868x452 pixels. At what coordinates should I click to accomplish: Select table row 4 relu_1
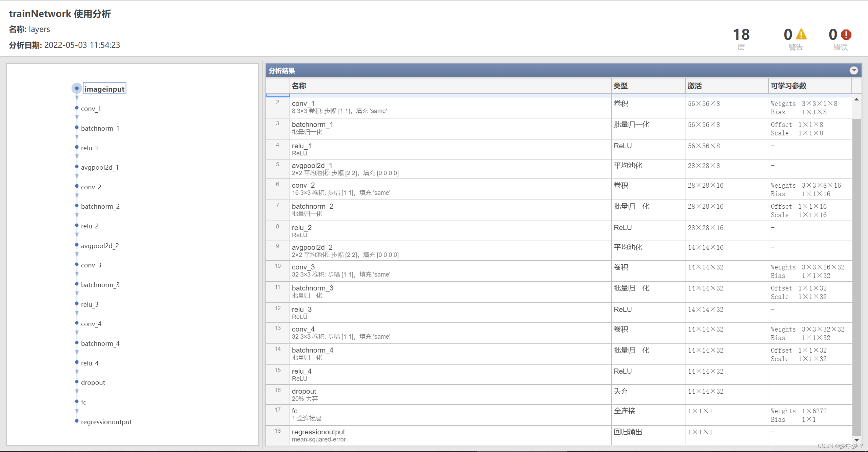[559, 149]
